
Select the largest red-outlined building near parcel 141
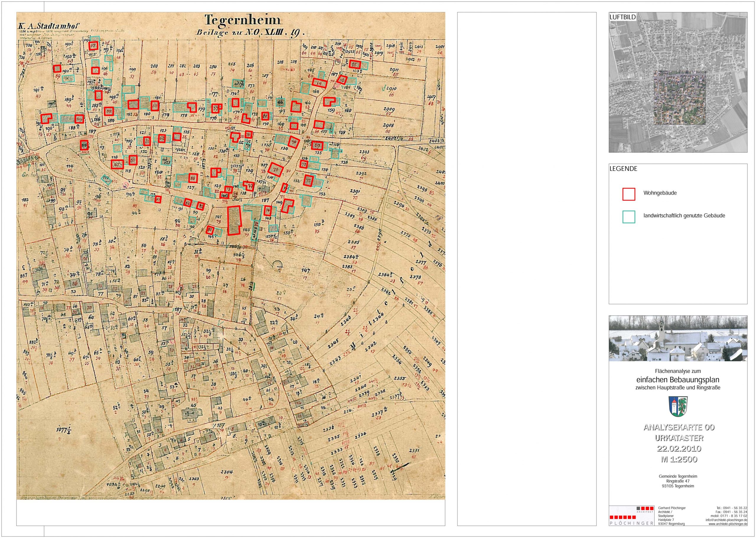tap(234, 220)
